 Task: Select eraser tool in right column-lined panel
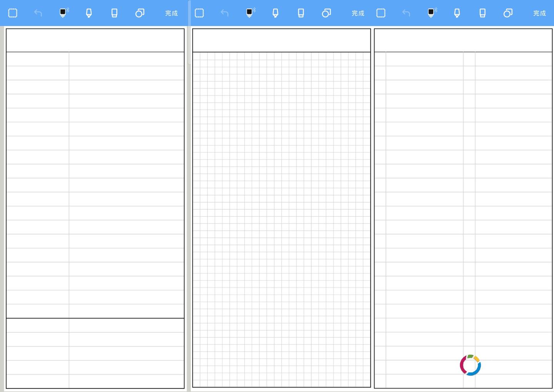[482, 13]
